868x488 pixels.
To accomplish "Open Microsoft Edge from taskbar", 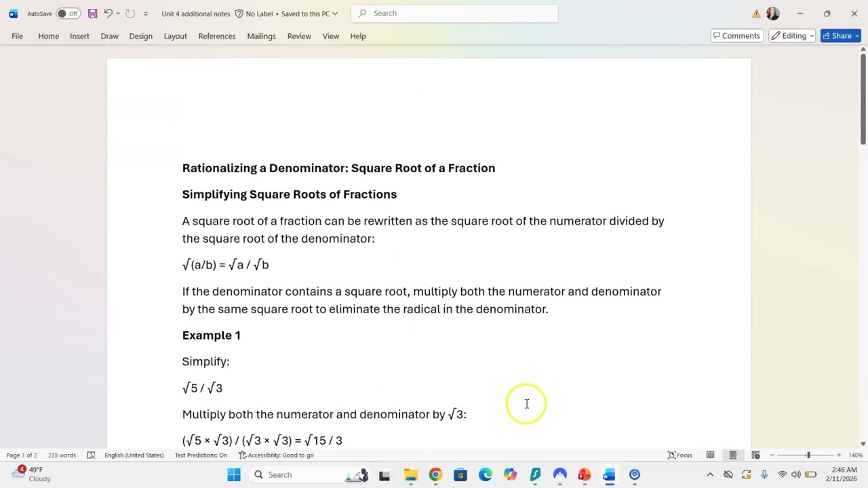I will (x=486, y=474).
